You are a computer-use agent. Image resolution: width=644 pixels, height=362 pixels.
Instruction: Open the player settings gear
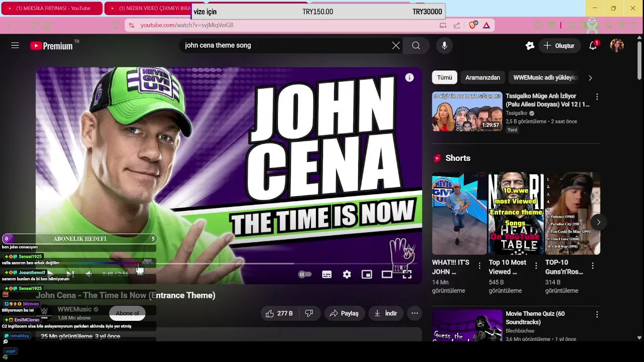click(x=347, y=275)
